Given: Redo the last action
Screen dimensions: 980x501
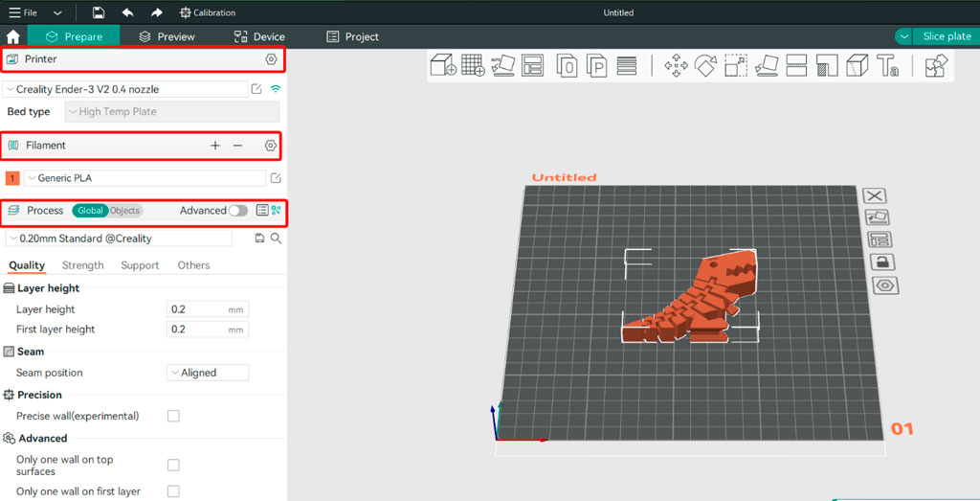Looking at the screenshot, I should click(156, 12).
